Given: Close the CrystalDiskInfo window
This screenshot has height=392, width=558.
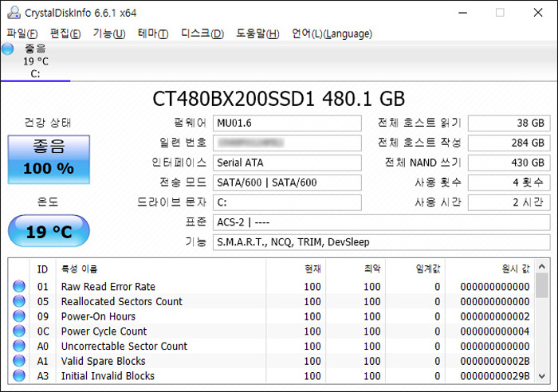Looking at the screenshot, I should 538,13.
